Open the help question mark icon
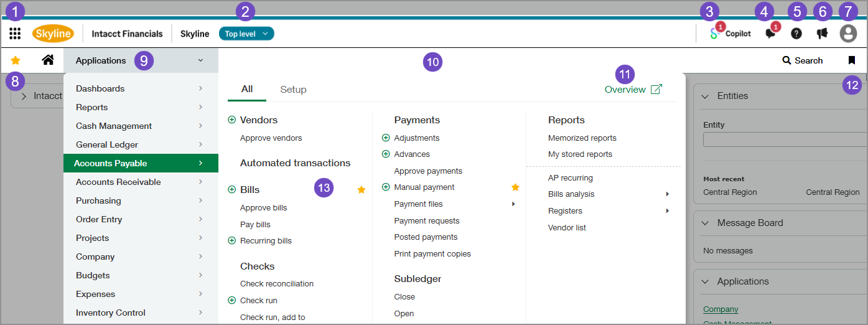Image resolution: width=868 pixels, height=325 pixels. tap(796, 34)
